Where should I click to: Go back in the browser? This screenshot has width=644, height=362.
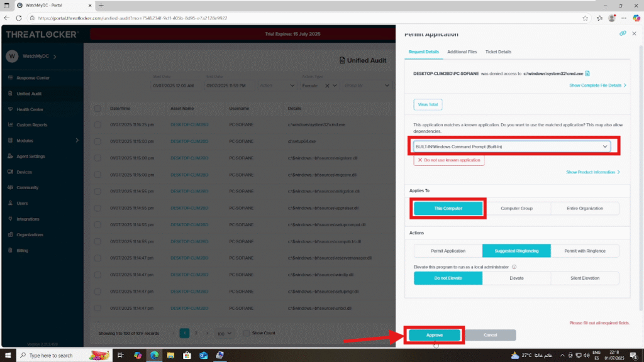click(6, 18)
